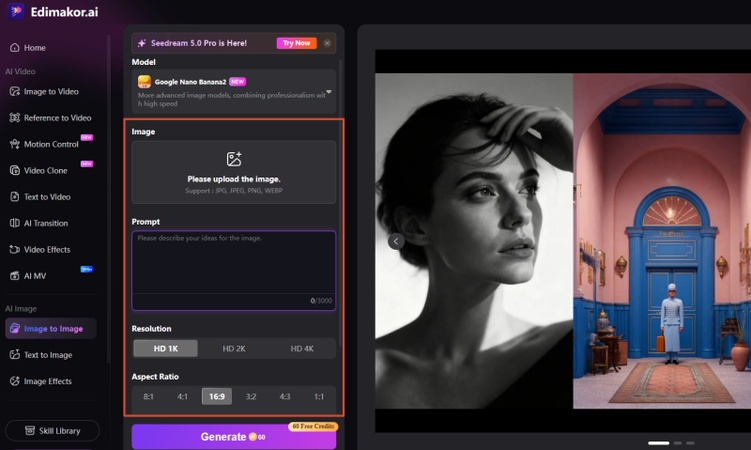Open the Skill Library button
This screenshot has height=450, width=751.
tap(52, 430)
